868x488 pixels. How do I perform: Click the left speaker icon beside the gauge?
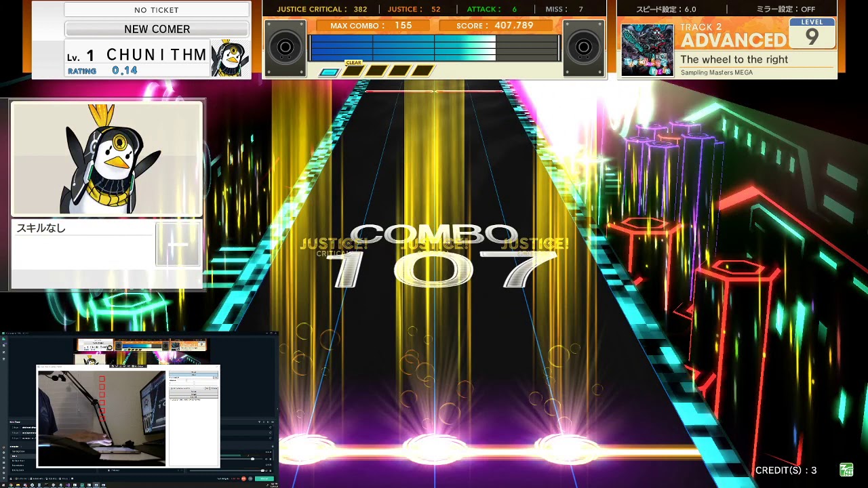285,47
